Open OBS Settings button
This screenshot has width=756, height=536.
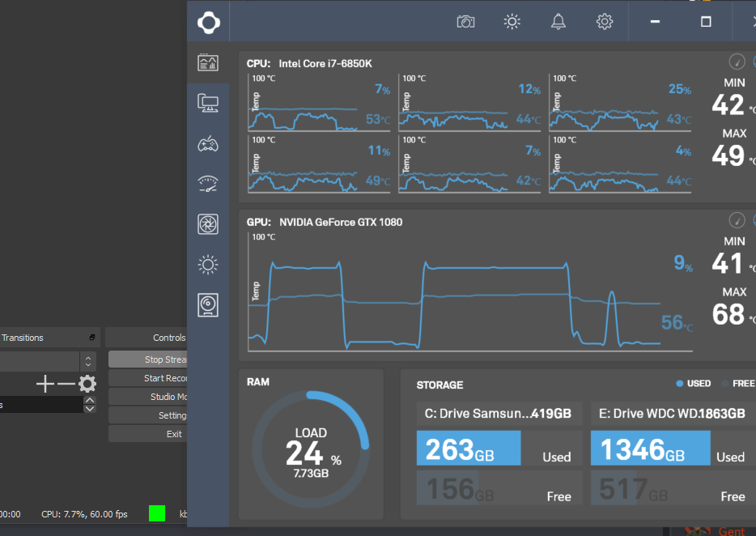pos(147,415)
